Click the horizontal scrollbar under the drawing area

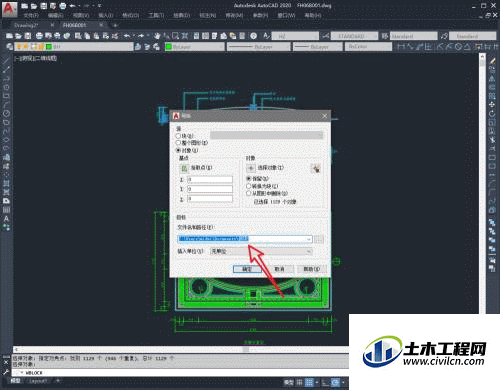(180, 349)
